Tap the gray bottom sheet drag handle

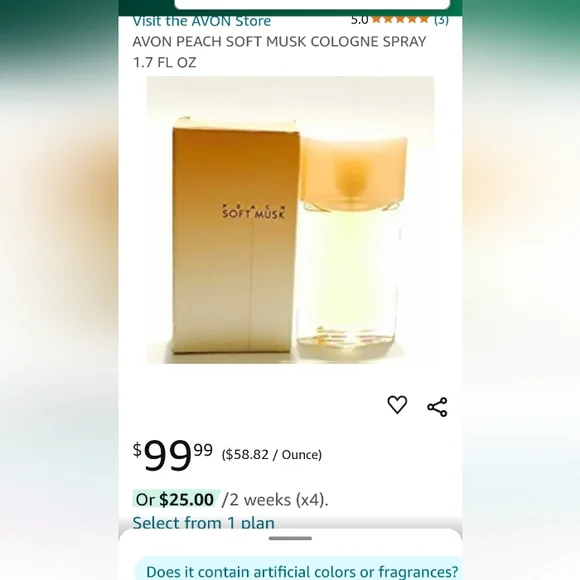(290, 538)
